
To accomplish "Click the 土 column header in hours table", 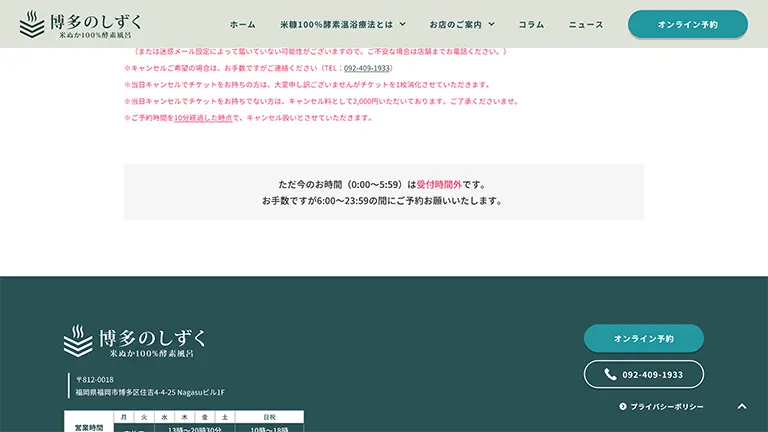I will click(225, 417).
